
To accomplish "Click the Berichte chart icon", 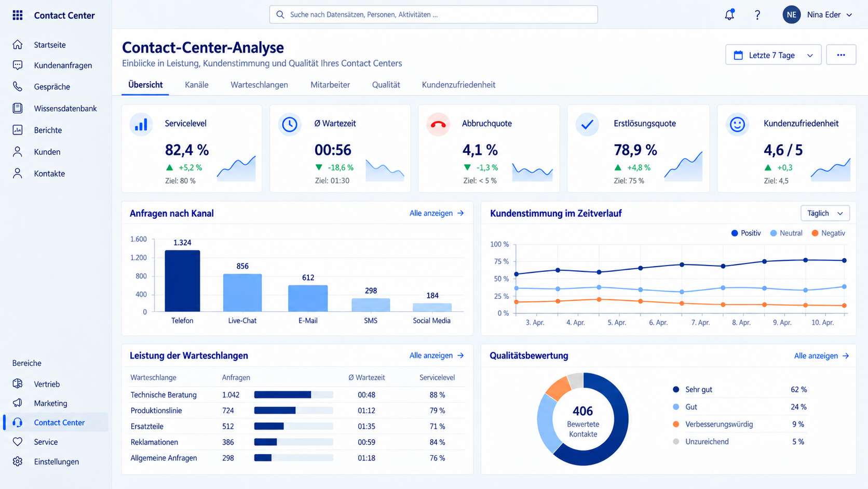I will pyautogui.click(x=18, y=130).
